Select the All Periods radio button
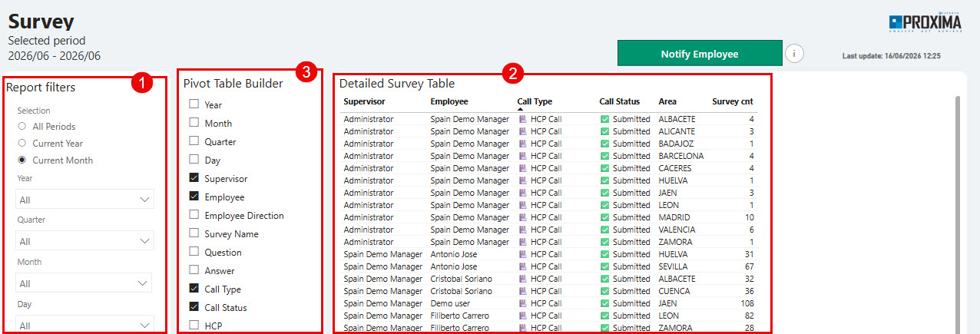980x334 pixels. [22, 126]
